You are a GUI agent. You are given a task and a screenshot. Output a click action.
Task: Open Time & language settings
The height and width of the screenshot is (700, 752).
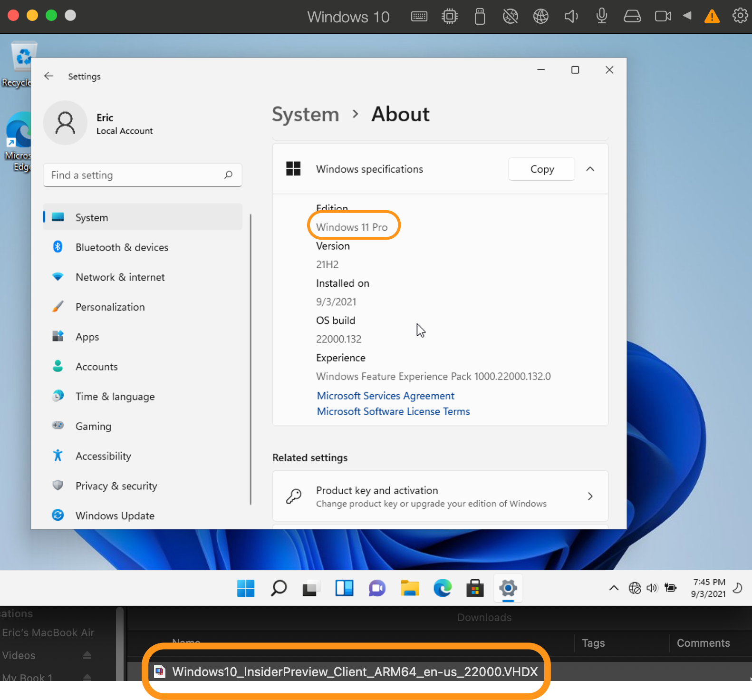click(x=143, y=397)
